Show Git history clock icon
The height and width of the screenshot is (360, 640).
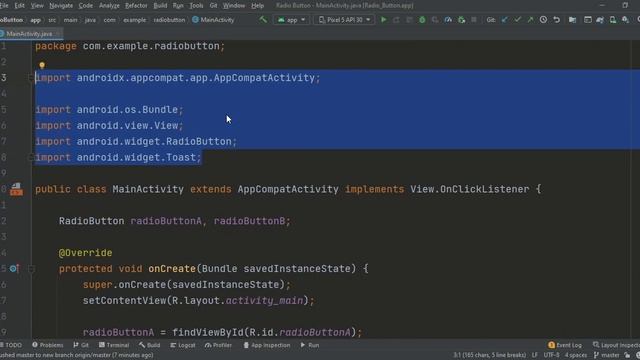pos(543,20)
